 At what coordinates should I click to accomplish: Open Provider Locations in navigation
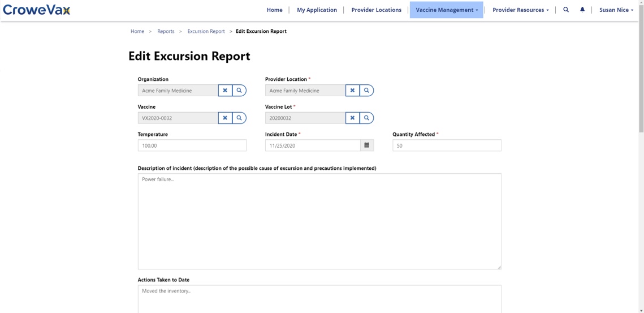(x=376, y=10)
